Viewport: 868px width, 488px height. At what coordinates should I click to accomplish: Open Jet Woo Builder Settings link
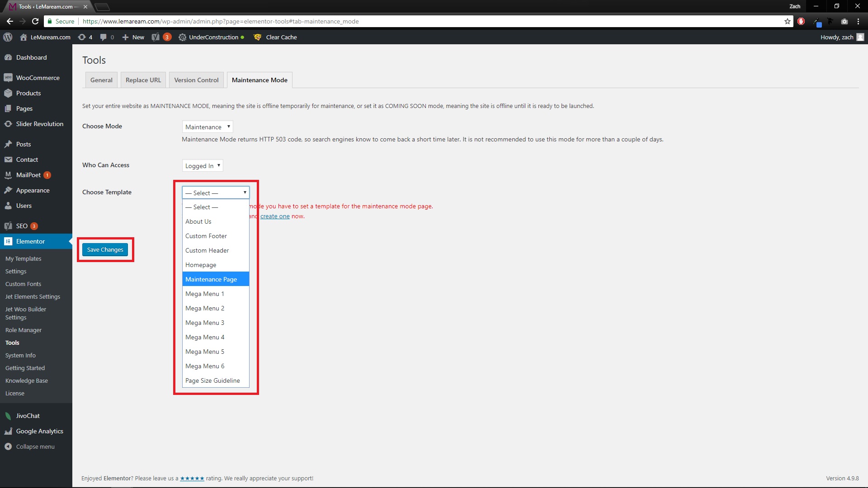pos(26,314)
